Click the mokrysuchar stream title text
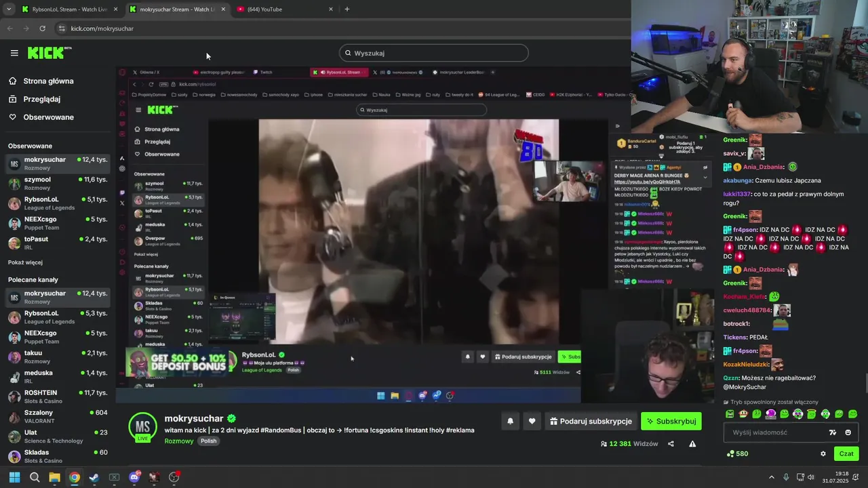Image resolution: width=868 pixels, height=488 pixels. click(x=319, y=430)
